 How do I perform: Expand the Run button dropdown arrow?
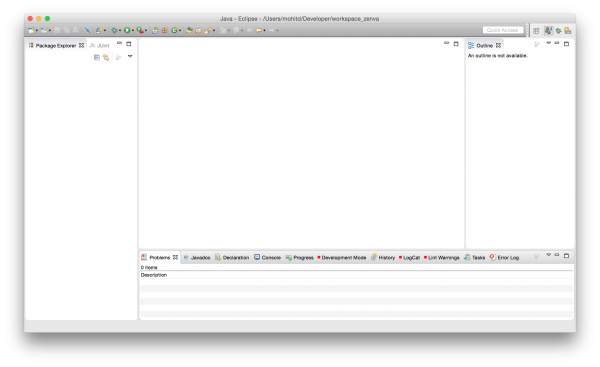(133, 31)
